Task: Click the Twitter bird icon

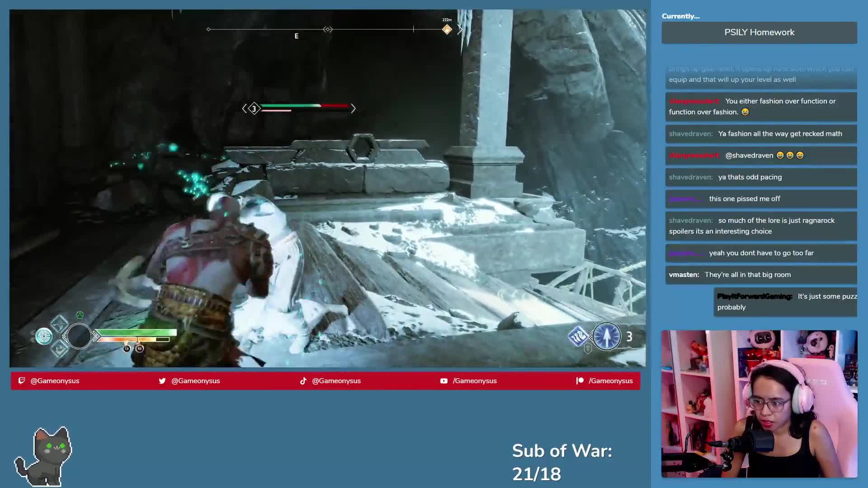Action: pos(162,381)
